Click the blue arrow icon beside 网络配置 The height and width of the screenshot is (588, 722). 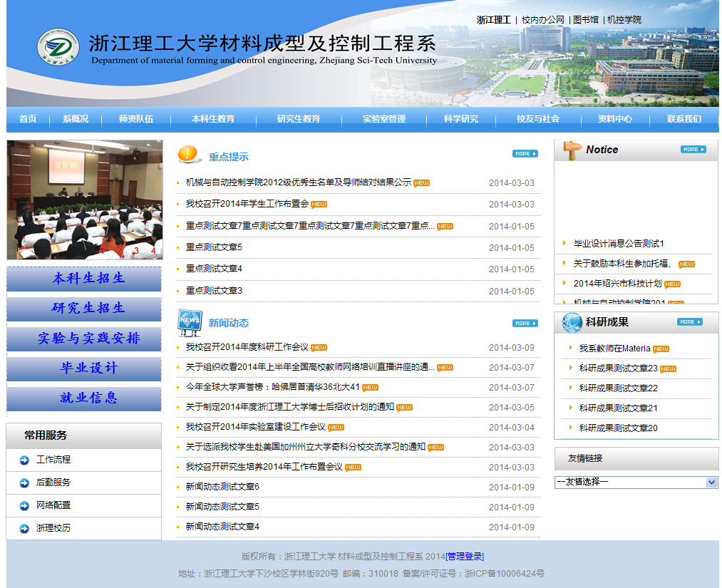coord(24,505)
